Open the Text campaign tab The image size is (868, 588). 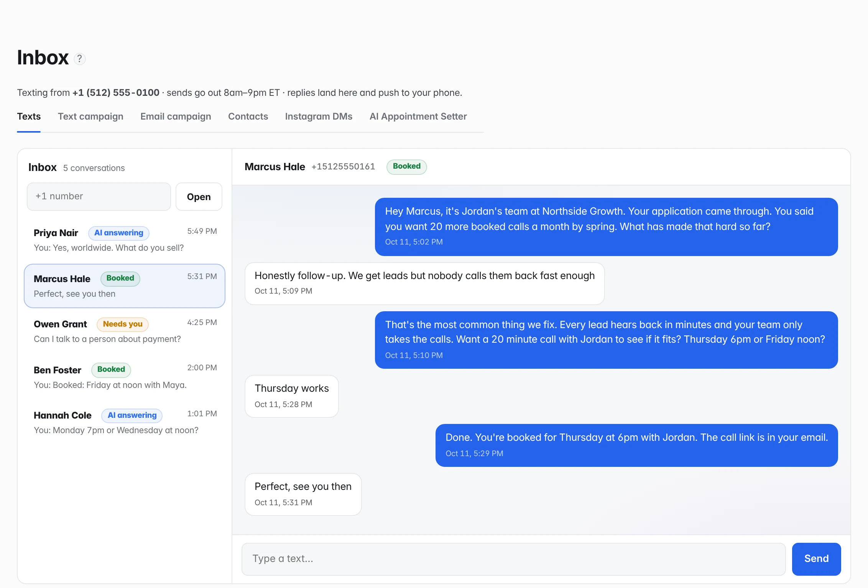90,117
